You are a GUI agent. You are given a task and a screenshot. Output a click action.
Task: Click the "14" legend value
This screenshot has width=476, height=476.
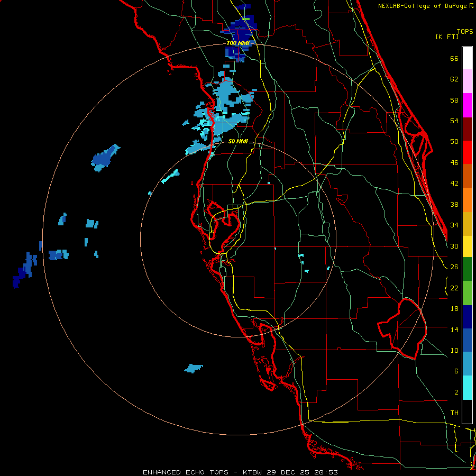(x=454, y=329)
